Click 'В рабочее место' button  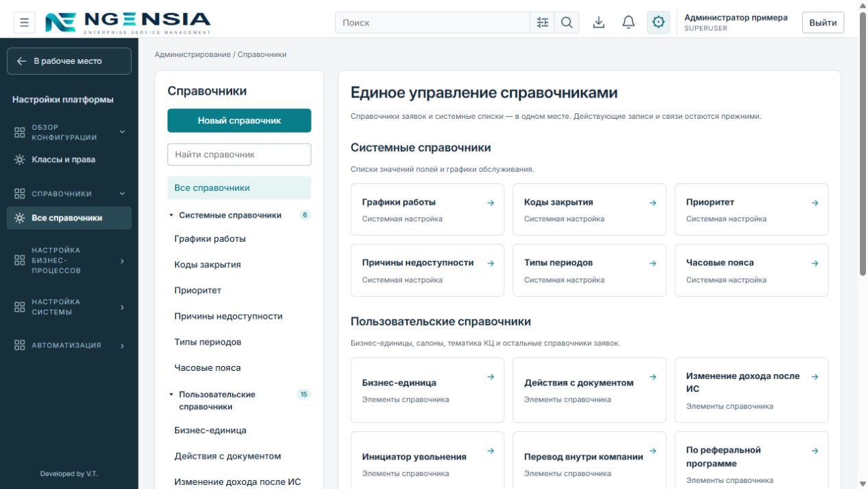[69, 61]
